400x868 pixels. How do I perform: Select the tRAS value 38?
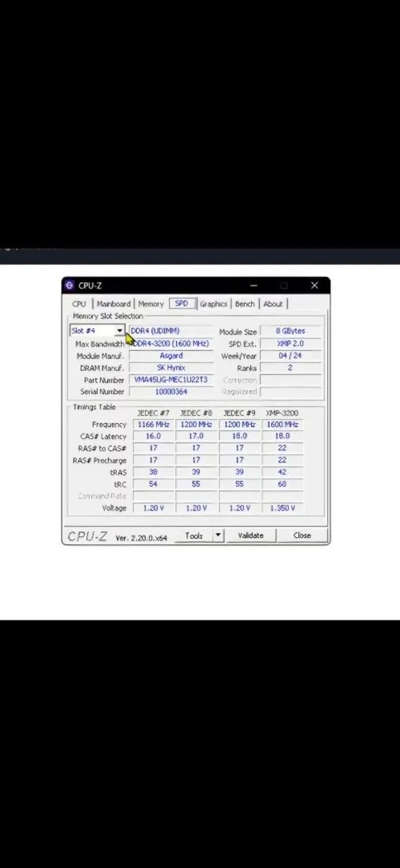point(153,472)
